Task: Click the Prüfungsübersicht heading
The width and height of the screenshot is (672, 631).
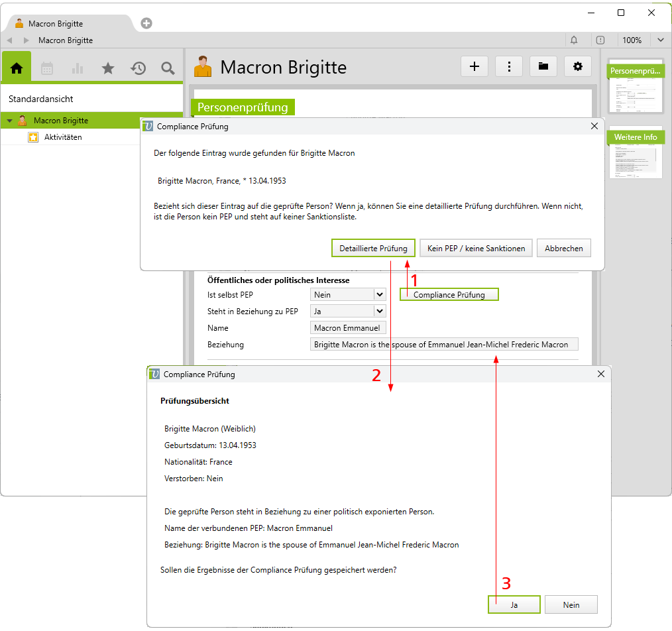Action: (195, 401)
